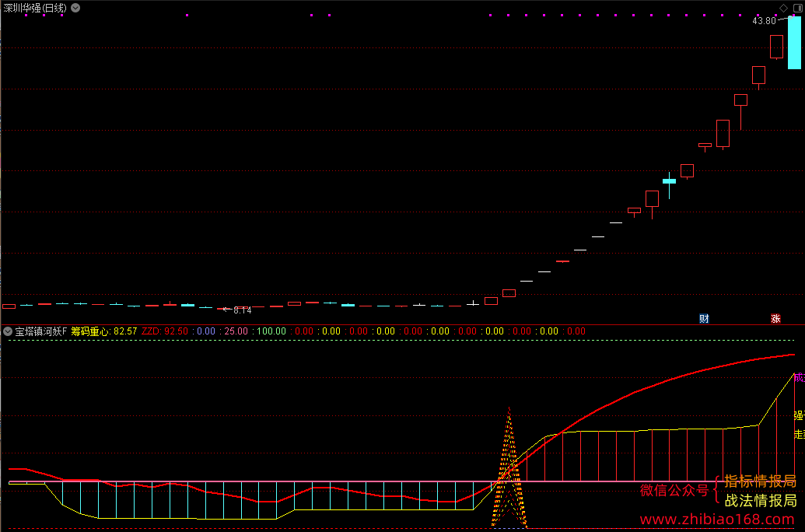Click the 25.00 indicator value

tap(236, 331)
